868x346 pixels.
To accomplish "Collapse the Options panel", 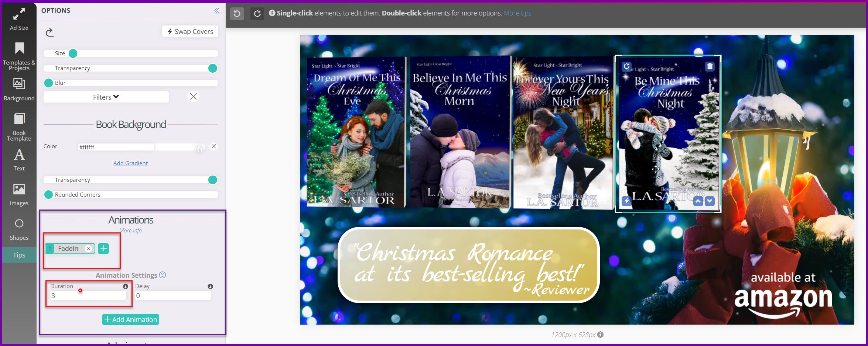I will [x=217, y=11].
